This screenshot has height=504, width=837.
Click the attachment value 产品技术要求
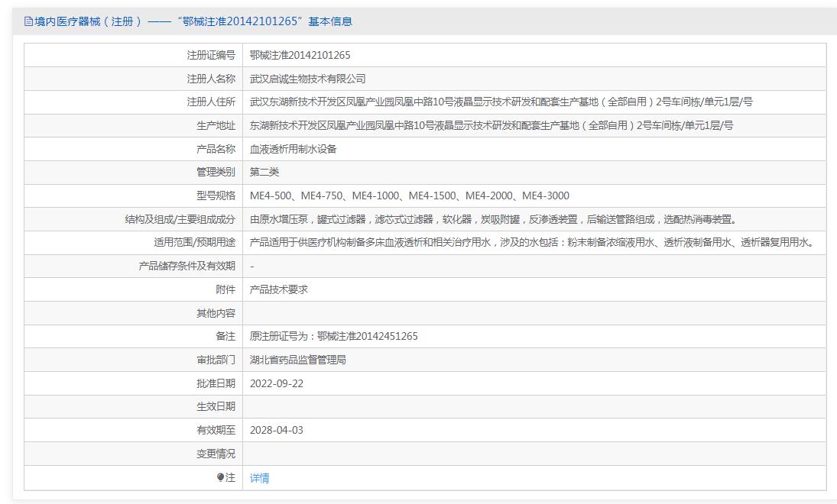click(x=279, y=289)
